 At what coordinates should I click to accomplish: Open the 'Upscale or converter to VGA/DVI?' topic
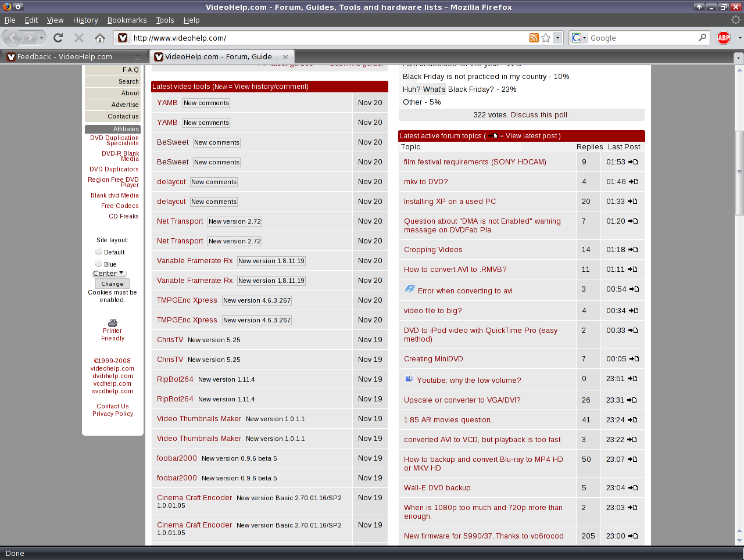tap(462, 400)
